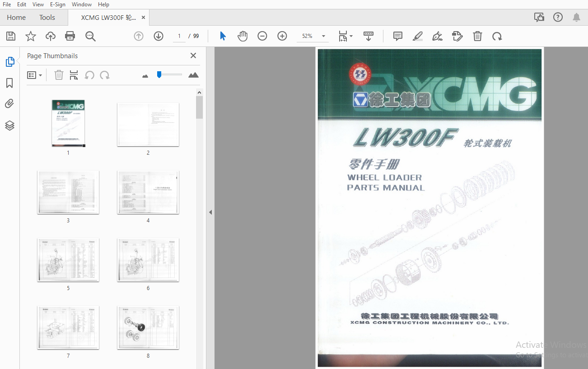Open the zoom level dropdown arrow
The image size is (588, 369).
tap(323, 36)
